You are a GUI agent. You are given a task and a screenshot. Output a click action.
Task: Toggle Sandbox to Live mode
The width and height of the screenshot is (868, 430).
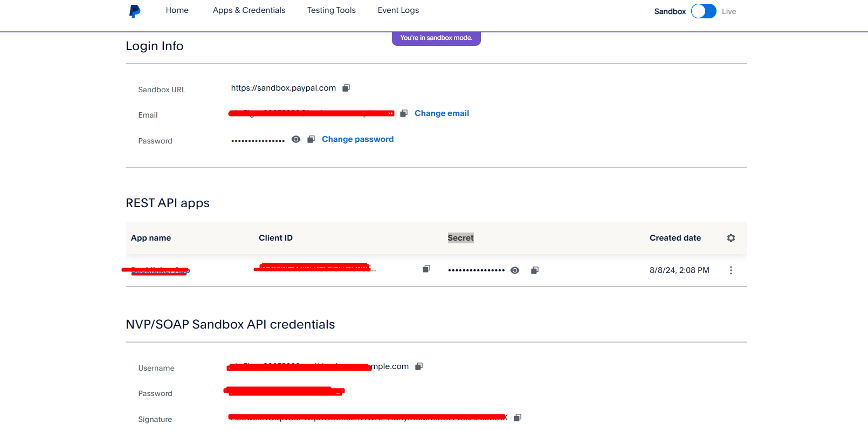[704, 11]
